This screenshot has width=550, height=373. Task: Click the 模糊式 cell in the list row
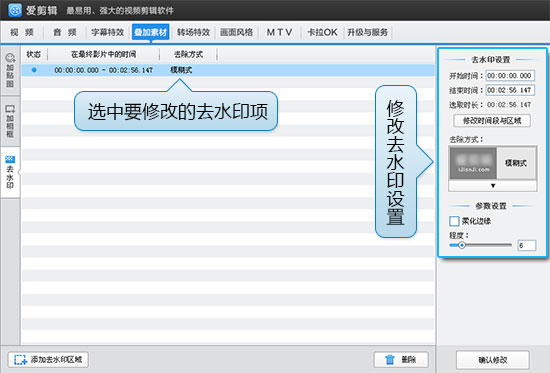click(x=181, y=70)
